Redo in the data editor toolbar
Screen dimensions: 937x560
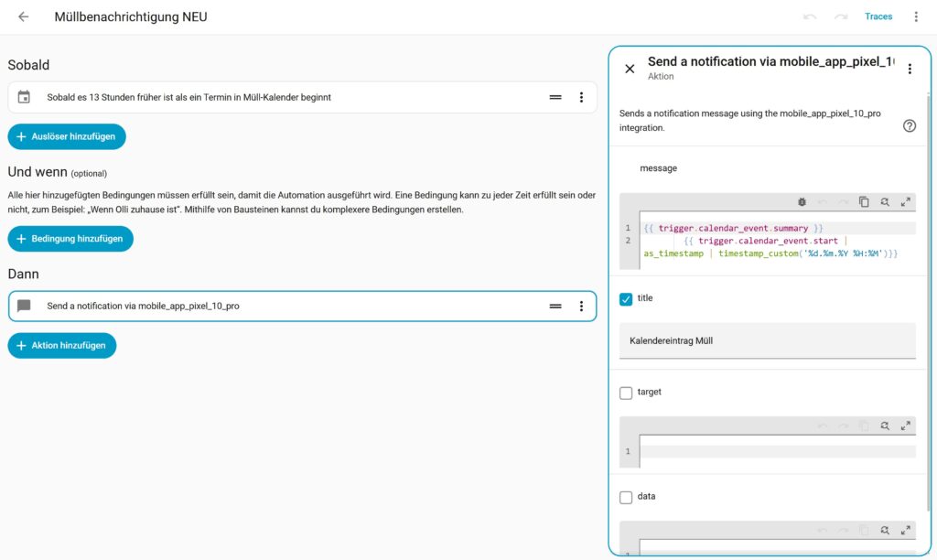point(843,530)
